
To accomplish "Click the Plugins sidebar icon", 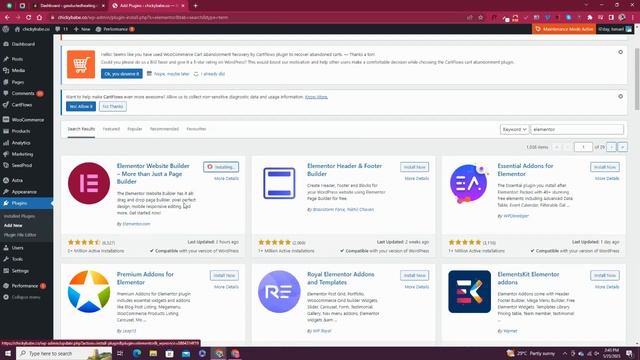I will pyautogui.click(x=6, y=203).
